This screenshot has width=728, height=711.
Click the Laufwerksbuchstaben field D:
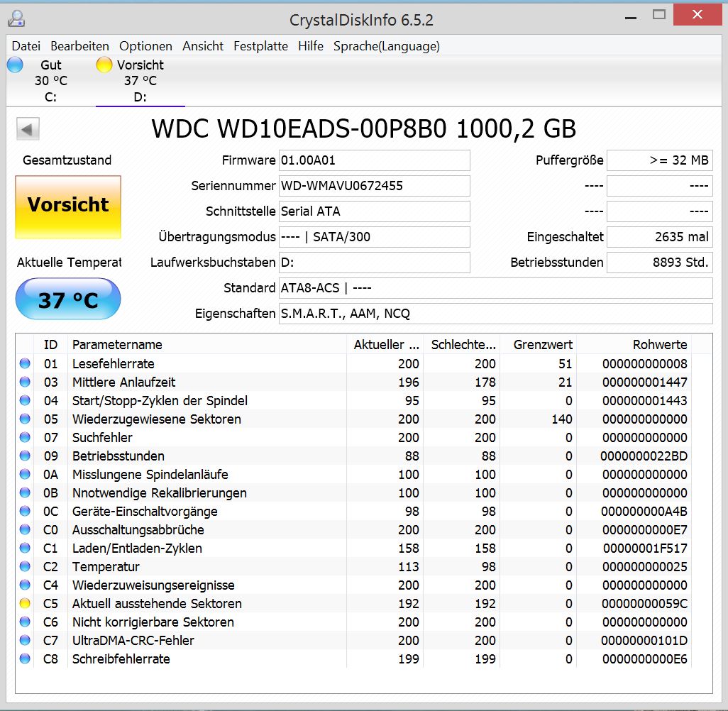[x=374, y=263]
